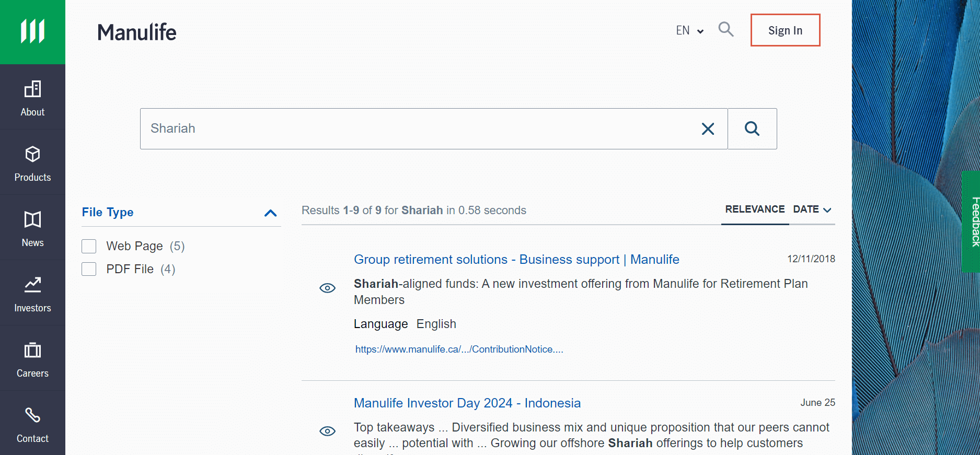
Task: Clear the Shariah search query
Action: point(708,129)
